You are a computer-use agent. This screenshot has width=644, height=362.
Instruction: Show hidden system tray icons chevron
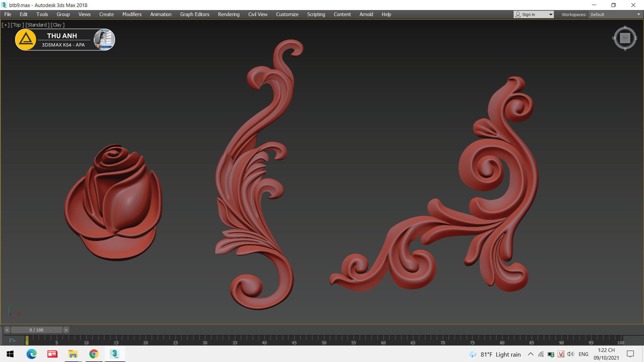(531, 354)
